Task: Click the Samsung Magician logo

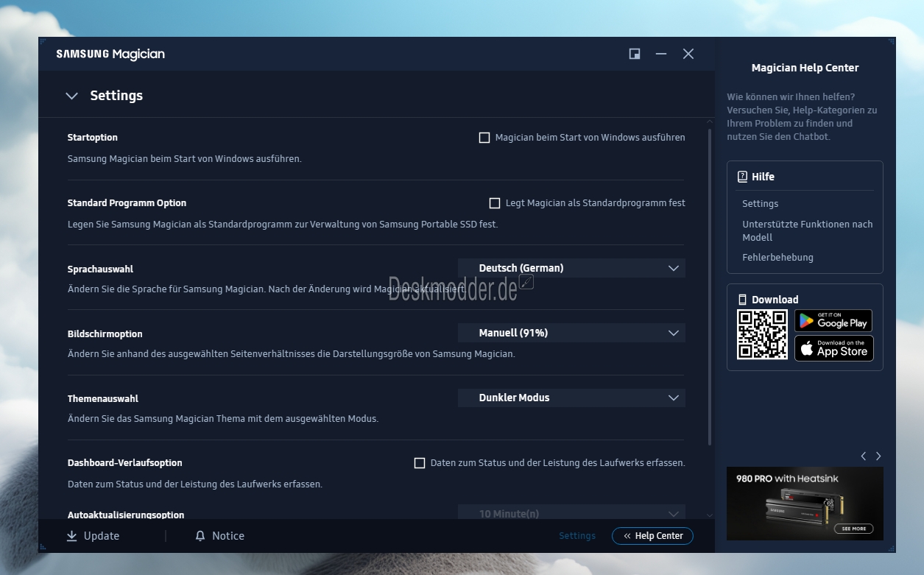Action: click(x=110, y=54)
